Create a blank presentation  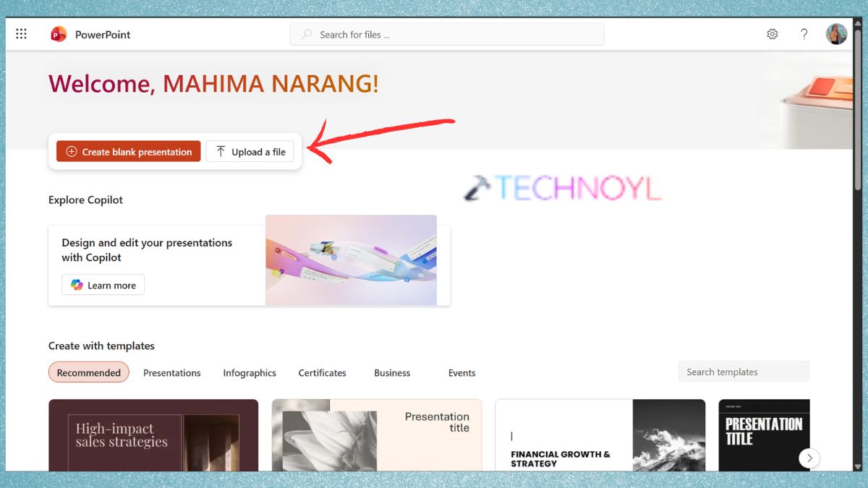(129, 152)
